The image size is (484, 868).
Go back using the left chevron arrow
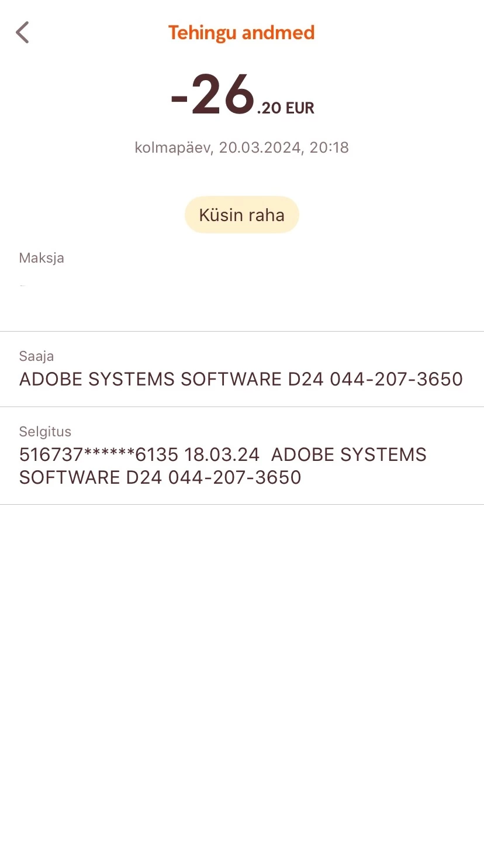22,32
